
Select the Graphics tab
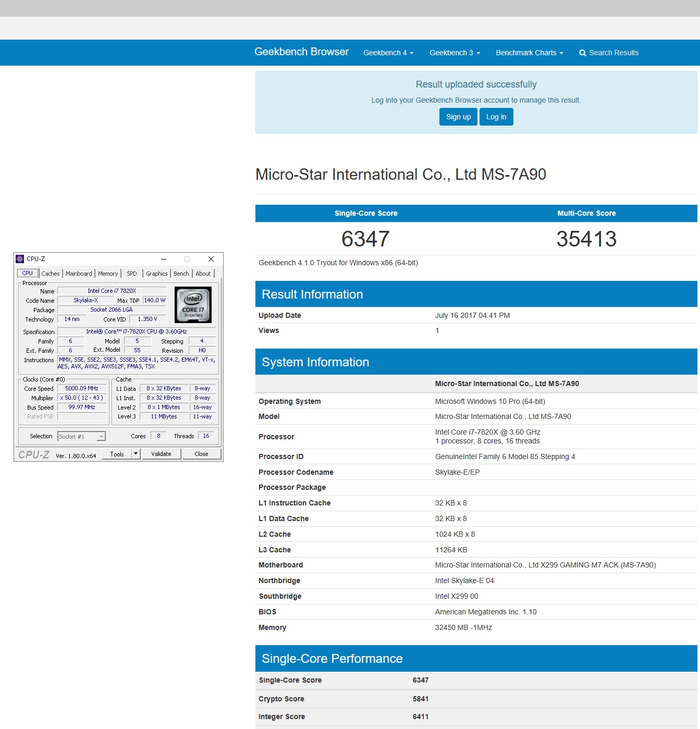156,274
